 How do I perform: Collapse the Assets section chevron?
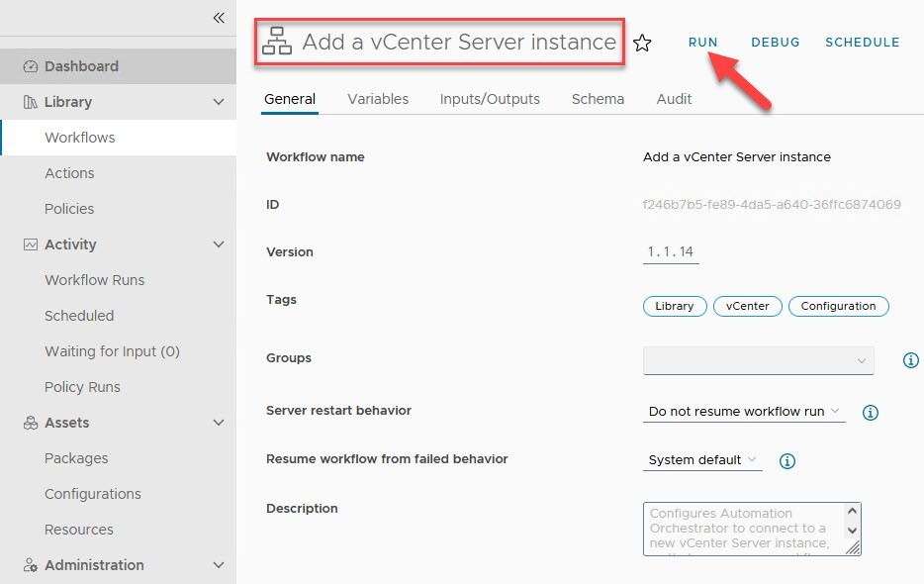point(219,423)
